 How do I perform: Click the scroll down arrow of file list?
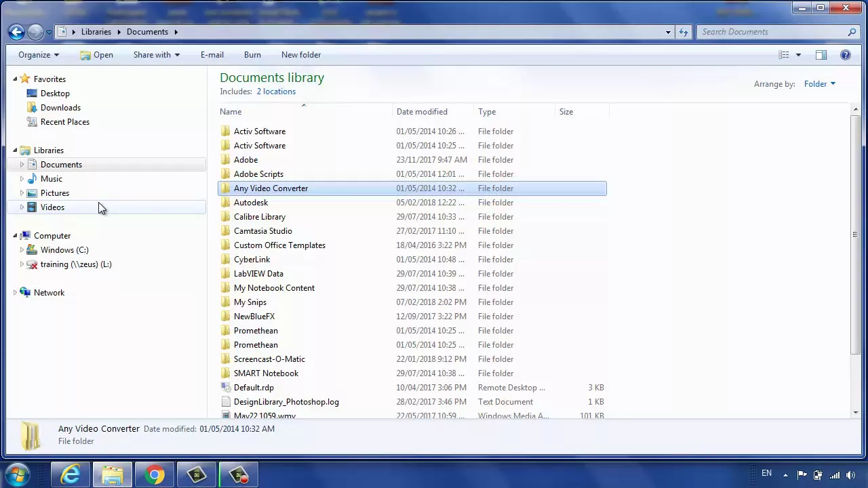[855, 412]
